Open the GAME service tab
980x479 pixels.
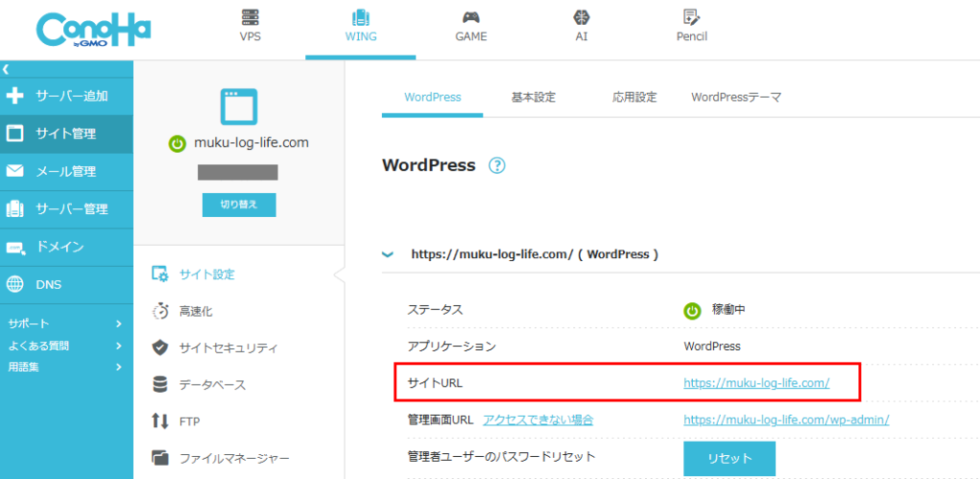click(471, 27)
